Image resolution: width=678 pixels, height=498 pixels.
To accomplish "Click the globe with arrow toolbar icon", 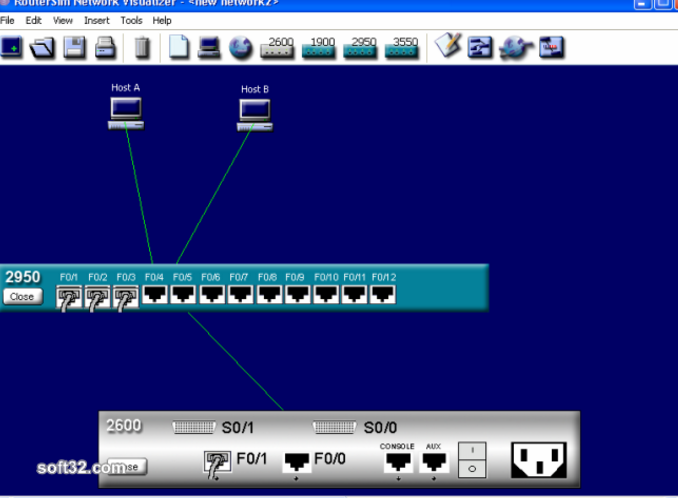I will (515, 48).
